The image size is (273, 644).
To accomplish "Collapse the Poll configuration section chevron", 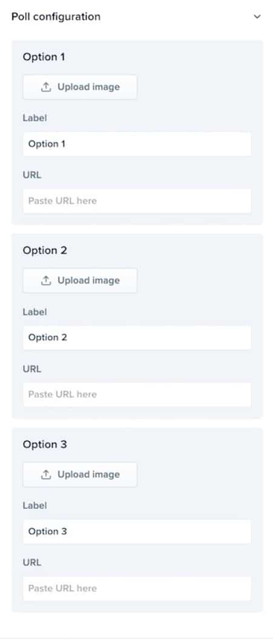I will point(257,17).
